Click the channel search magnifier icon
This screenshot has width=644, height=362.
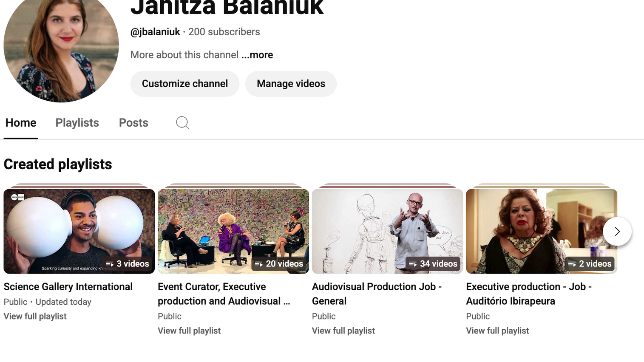182,123
